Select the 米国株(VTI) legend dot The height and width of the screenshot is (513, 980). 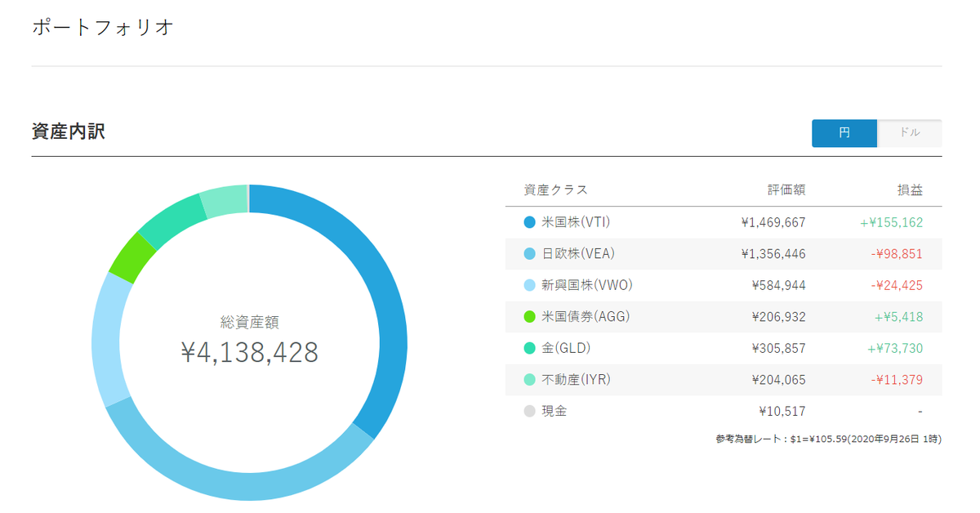[529, 222]
